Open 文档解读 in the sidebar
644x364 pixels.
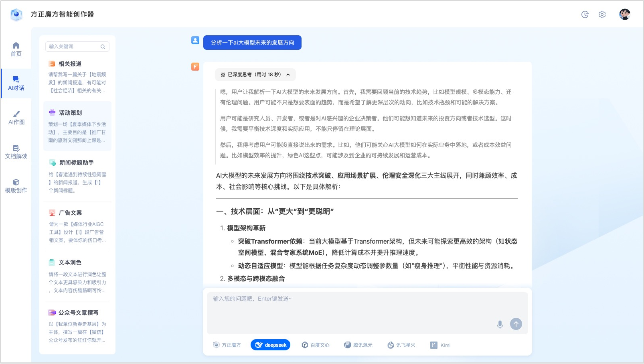pos(16,152)
